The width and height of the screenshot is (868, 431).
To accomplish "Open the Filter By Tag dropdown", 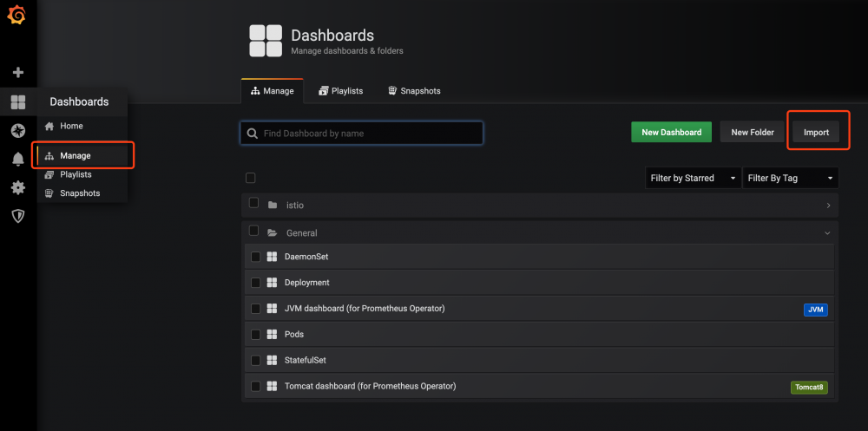I will point(790,179).
